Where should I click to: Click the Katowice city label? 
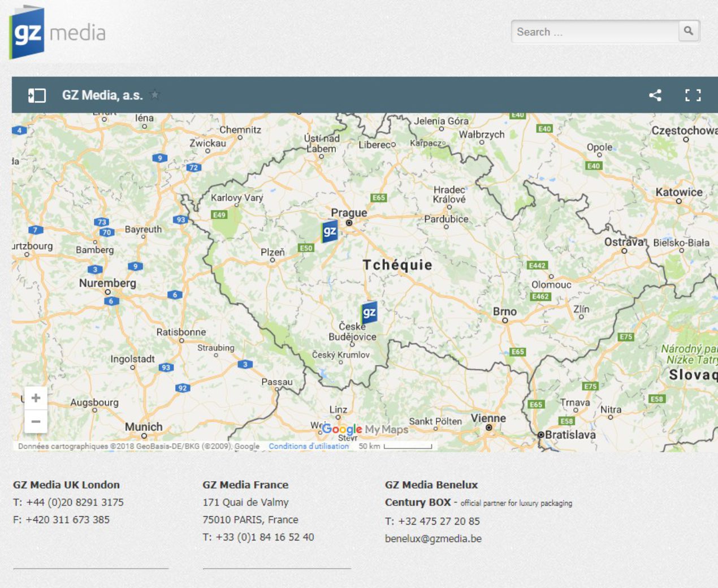coord(679,192)
